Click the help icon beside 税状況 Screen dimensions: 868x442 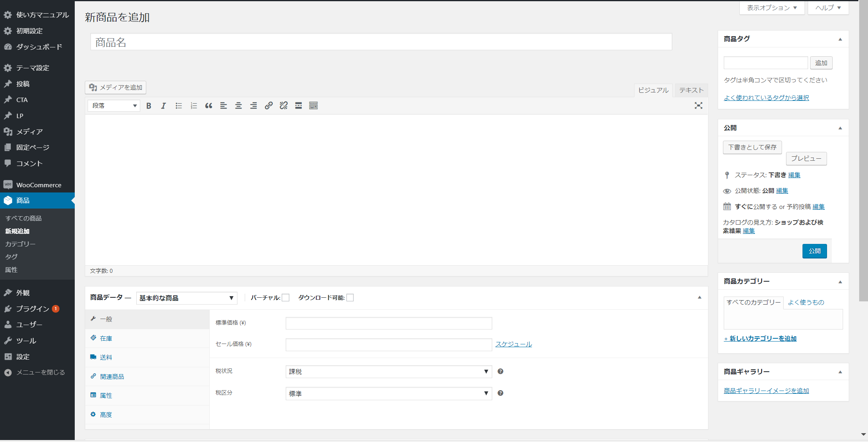coord(500,371)
